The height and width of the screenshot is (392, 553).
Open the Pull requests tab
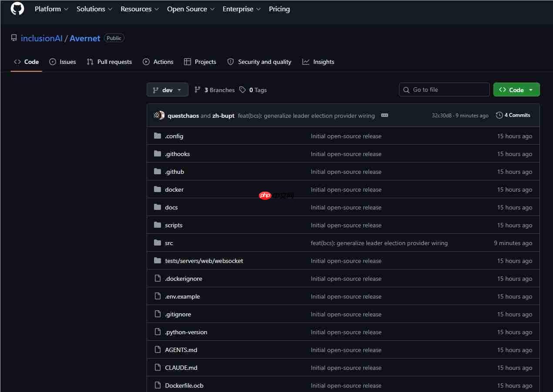point(109,62)
